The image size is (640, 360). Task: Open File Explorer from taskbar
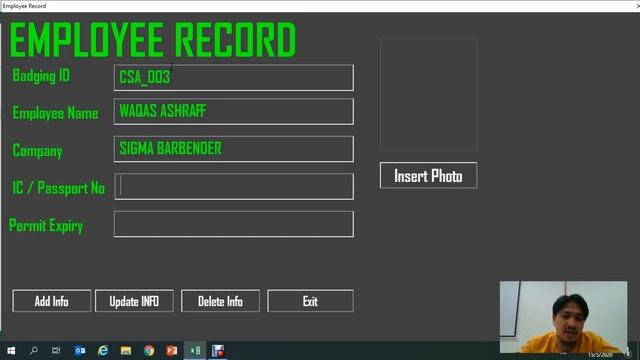click(126, 351)
